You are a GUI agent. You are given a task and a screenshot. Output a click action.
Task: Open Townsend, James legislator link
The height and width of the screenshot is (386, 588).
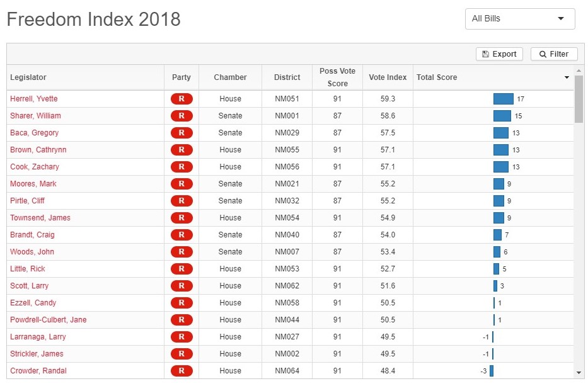[40, 218]
